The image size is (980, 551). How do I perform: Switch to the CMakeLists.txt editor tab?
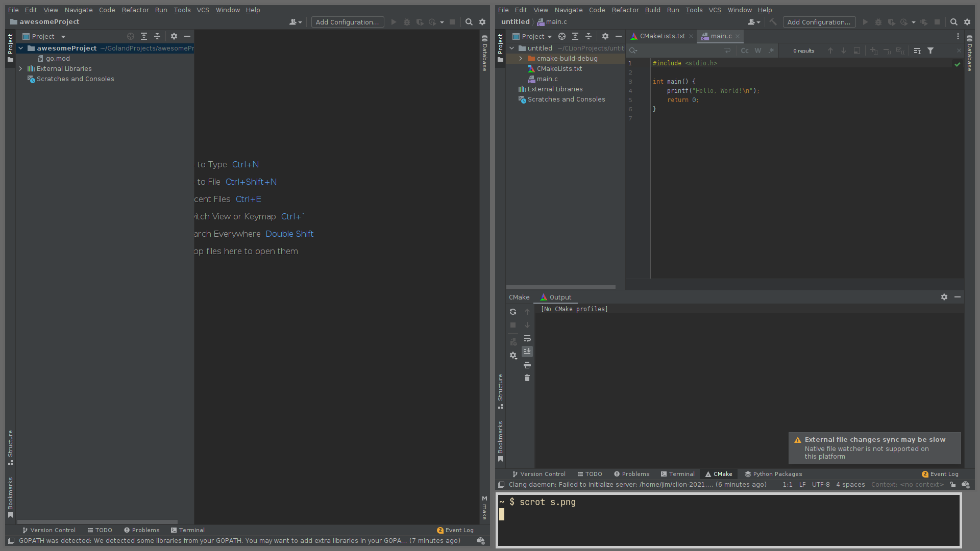(x=661, y=36)
